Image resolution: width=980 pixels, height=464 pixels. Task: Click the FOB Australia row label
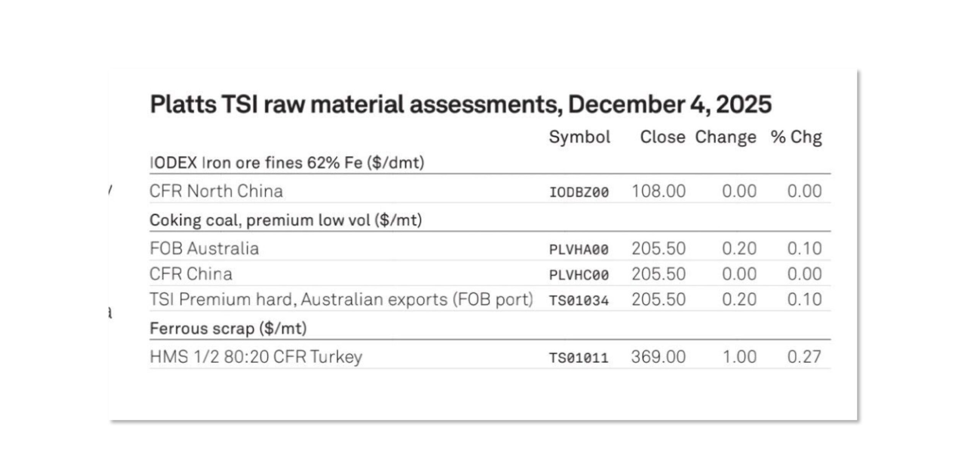(x=204, y=249)
